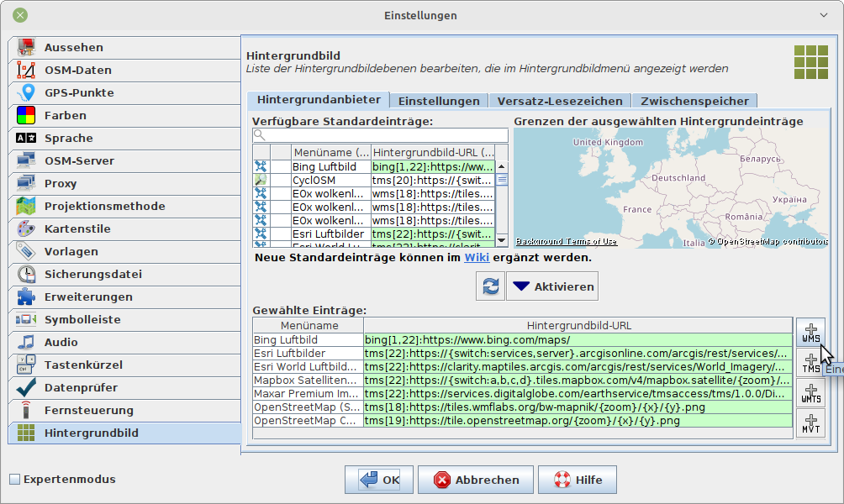Viewport: 844px width, 504px height.
Task: Expand the window menu chevron in title bar
Action: pyautogui.click(x=823, y=15)
